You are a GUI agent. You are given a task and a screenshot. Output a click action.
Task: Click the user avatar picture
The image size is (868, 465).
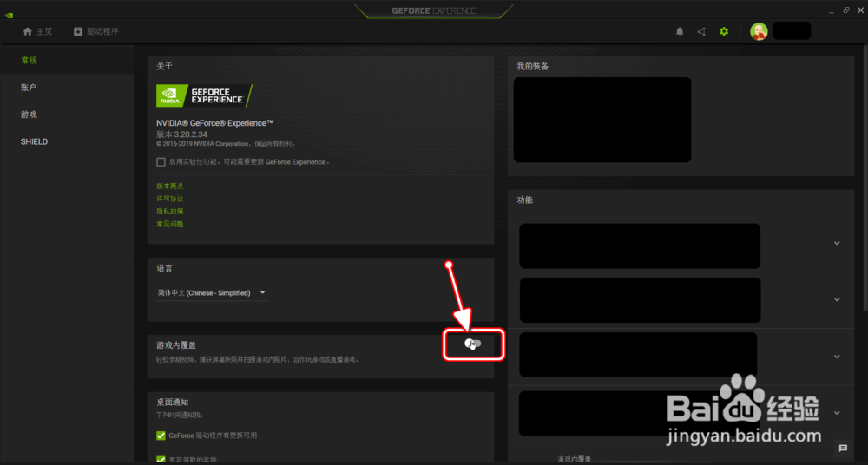pyautogui.click(x=759, y=31)
